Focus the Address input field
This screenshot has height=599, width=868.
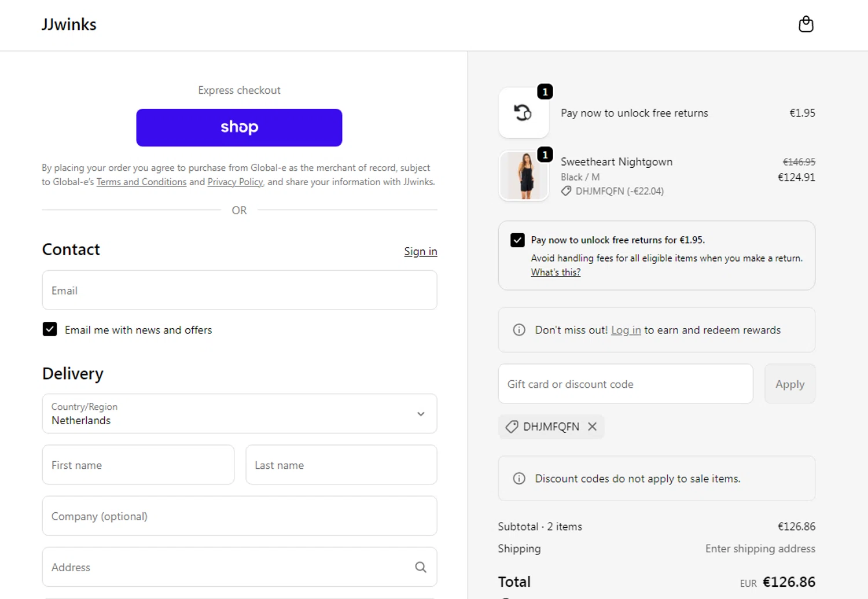coord(240,567)
